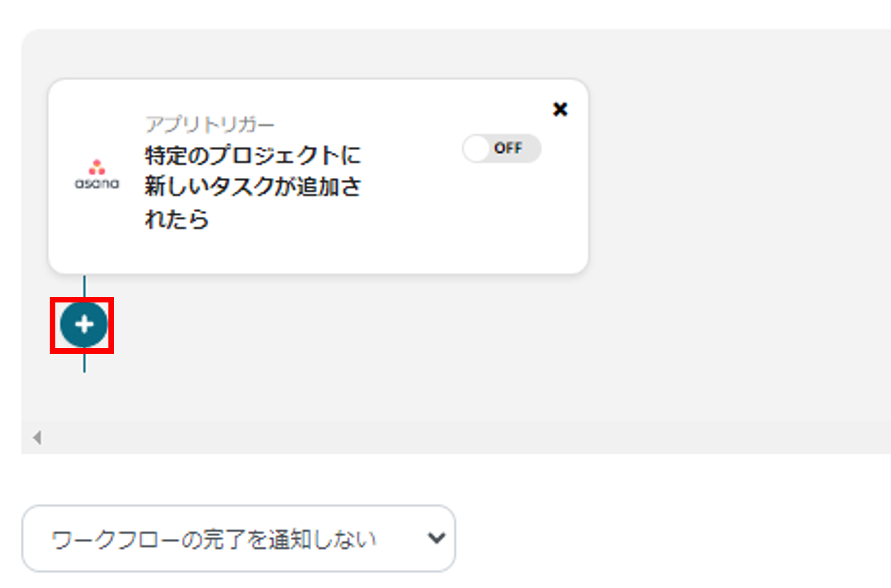Open the workflow completion notification dropdown
Viewport: 891px width, 588px height.
pos(237,538)
